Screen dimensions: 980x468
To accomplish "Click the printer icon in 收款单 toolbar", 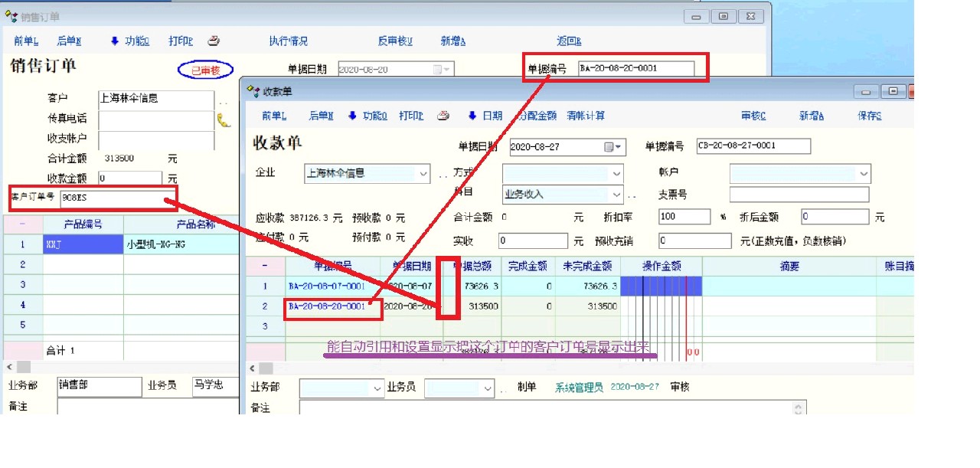I will pos(443,116).
